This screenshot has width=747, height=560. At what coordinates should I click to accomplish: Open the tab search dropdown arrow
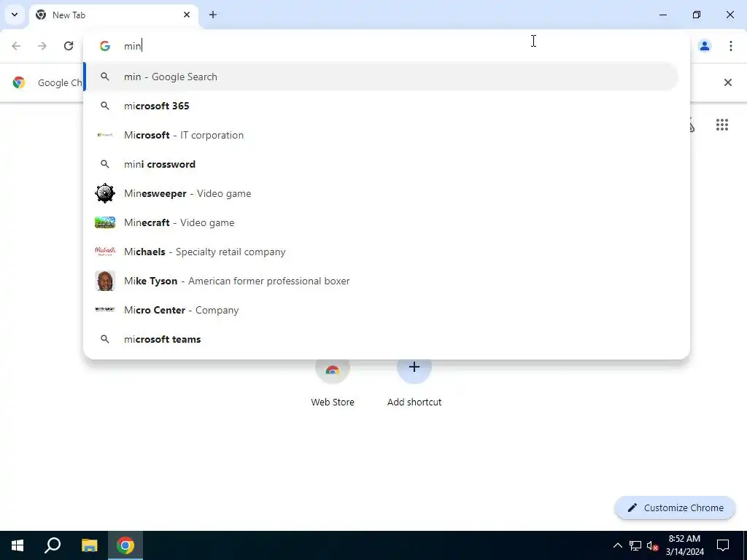click(x=15, y=15)
